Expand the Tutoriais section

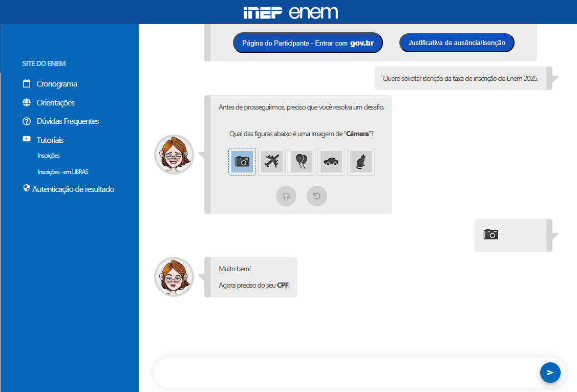[x=50, y=140]
